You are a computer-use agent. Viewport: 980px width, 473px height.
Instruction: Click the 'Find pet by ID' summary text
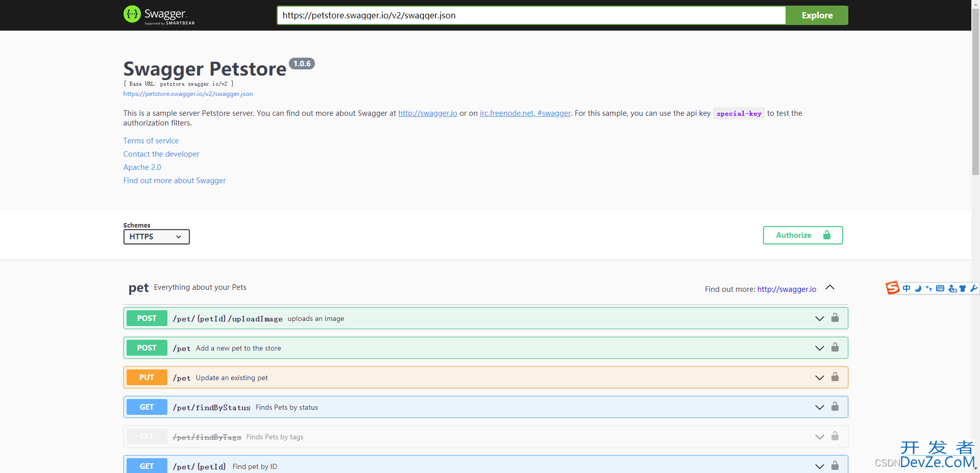tap(255, 466)
